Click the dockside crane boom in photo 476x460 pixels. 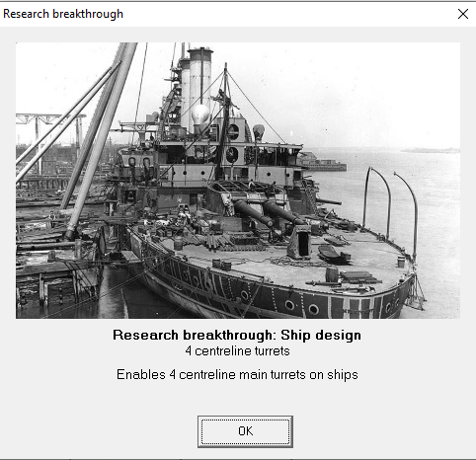[99, 138]
